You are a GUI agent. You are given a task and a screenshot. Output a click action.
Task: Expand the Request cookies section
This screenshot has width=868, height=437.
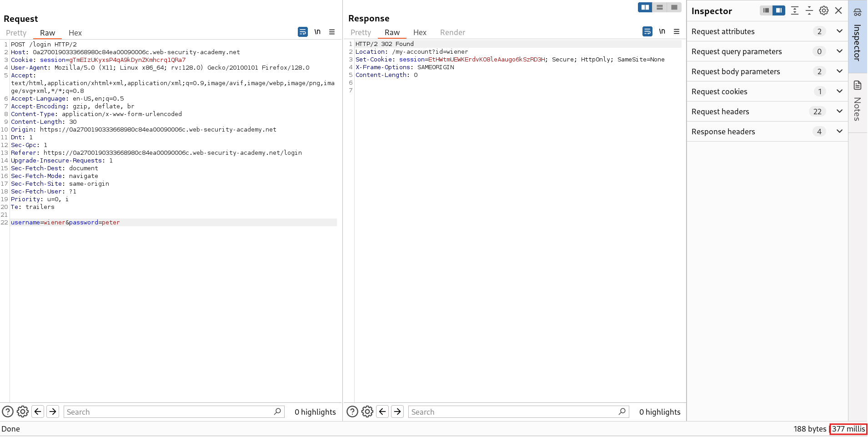839,91
